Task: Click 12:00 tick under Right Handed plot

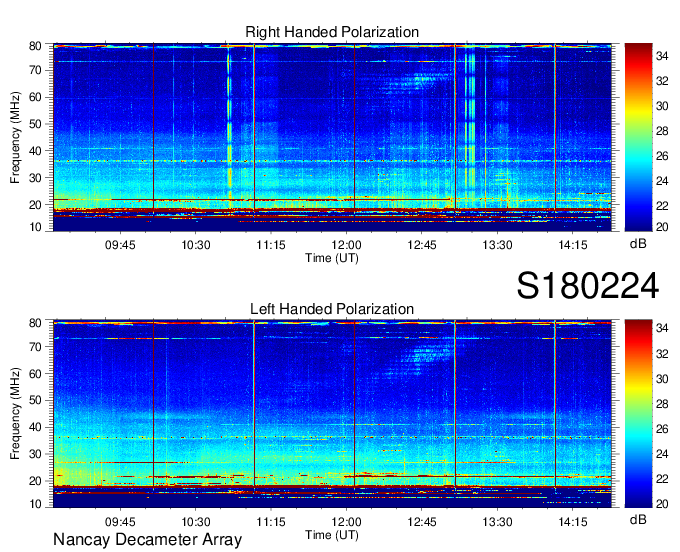Action: tap(347, 245)
